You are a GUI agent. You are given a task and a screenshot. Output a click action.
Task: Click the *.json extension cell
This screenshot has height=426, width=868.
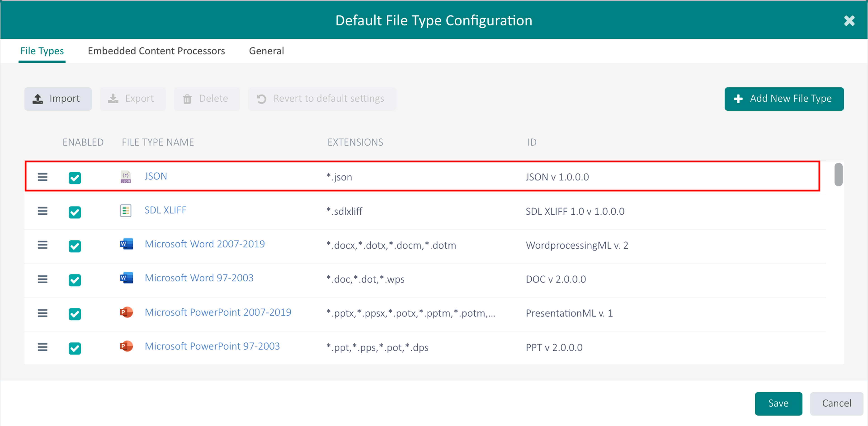click(339, 177)
